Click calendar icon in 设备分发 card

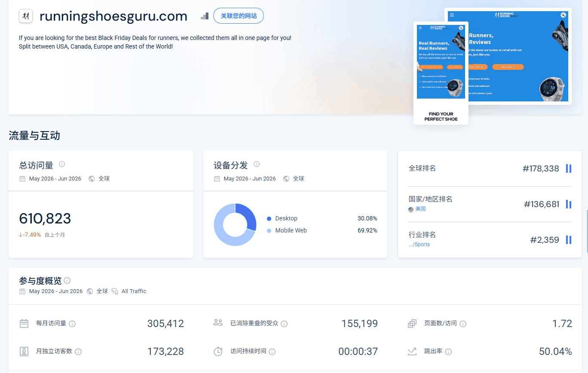[217, 179]
